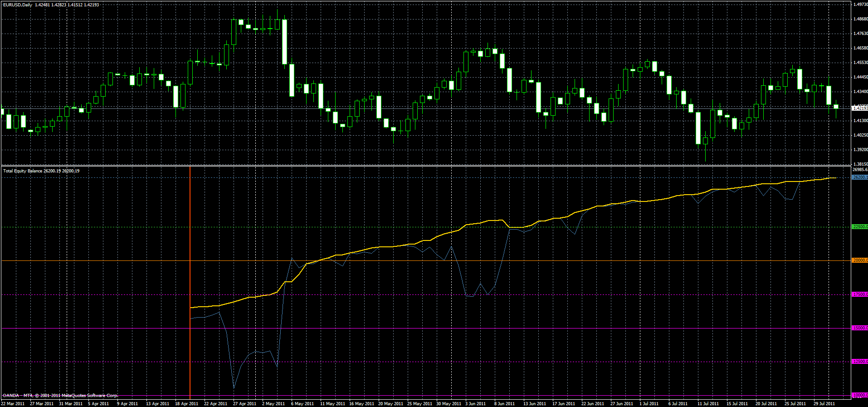Select the magenta 17500 level tag

point(860,294)
